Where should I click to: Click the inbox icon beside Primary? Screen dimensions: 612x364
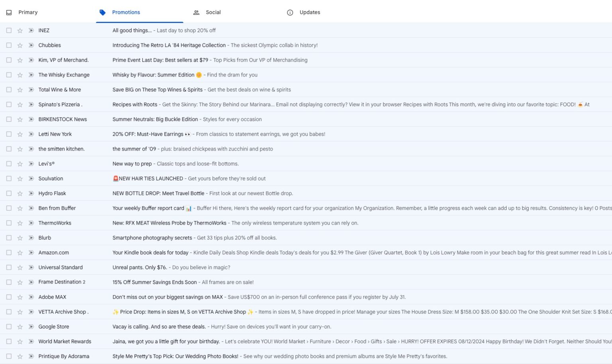(x=9, y=12)
